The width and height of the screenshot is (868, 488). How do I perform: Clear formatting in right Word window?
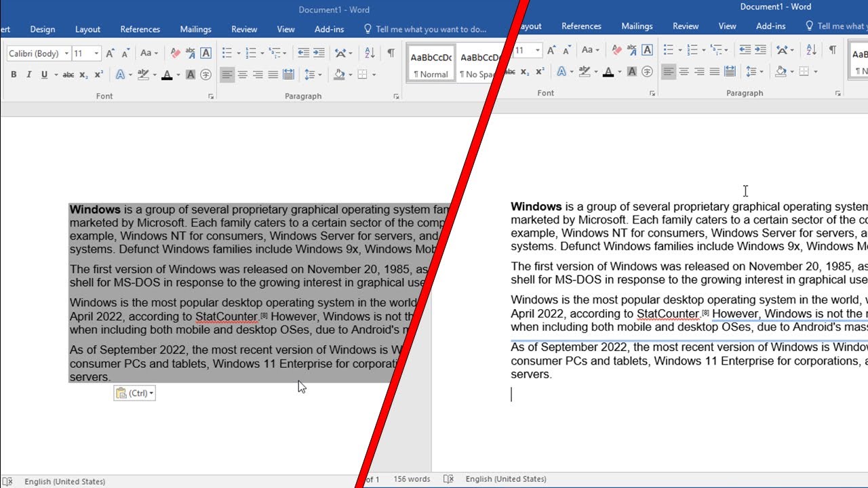pyautogui.click(x=616, y=50)
